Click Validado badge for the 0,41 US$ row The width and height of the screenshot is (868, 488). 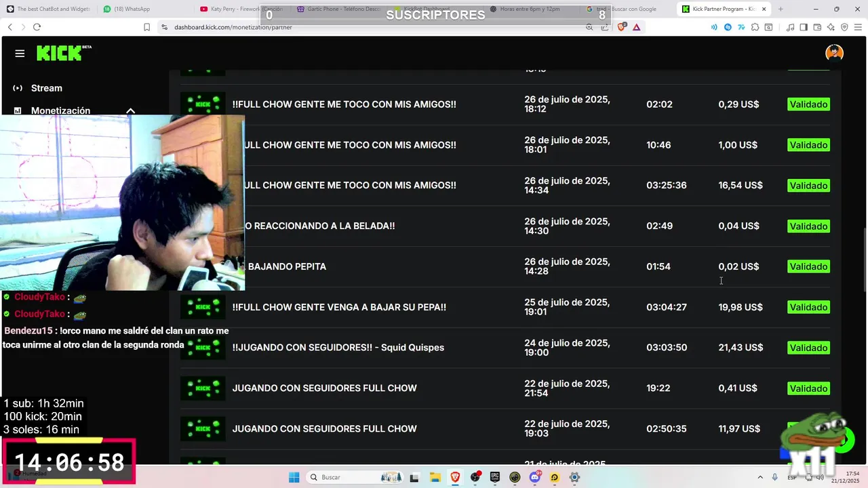pyautogui.click(x=808, y=388)
